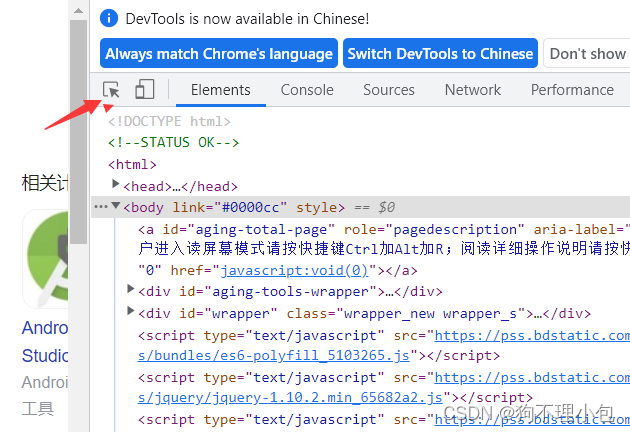The height and width of the screenshot is (432, 630).
Task: Select the opening html tag row
Action: (132, 164)
